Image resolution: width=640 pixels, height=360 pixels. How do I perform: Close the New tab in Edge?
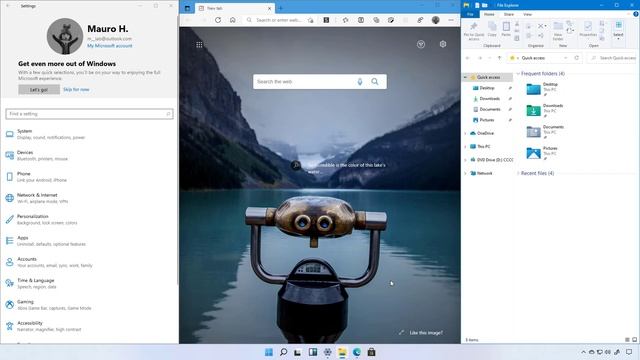269,8
